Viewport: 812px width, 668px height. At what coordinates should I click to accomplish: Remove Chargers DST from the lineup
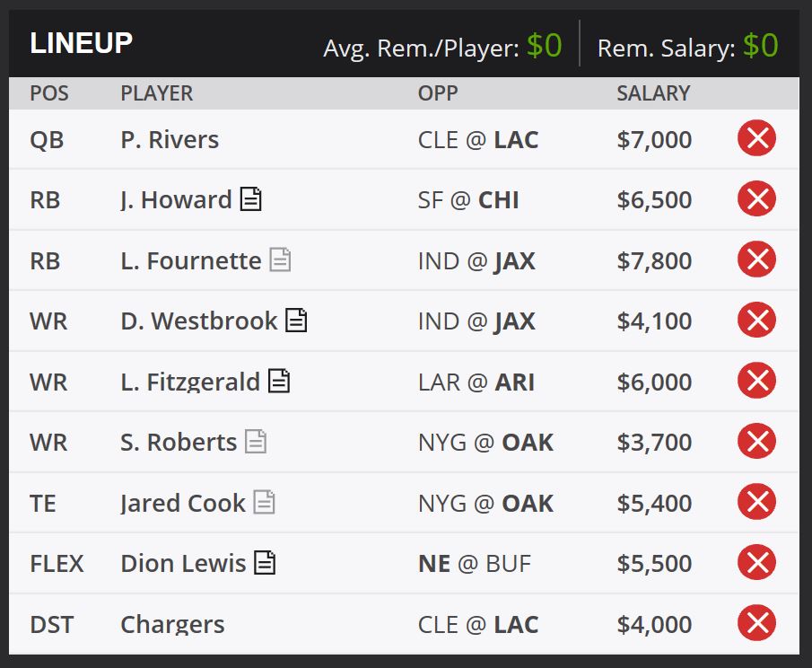[x=756, y=623]
